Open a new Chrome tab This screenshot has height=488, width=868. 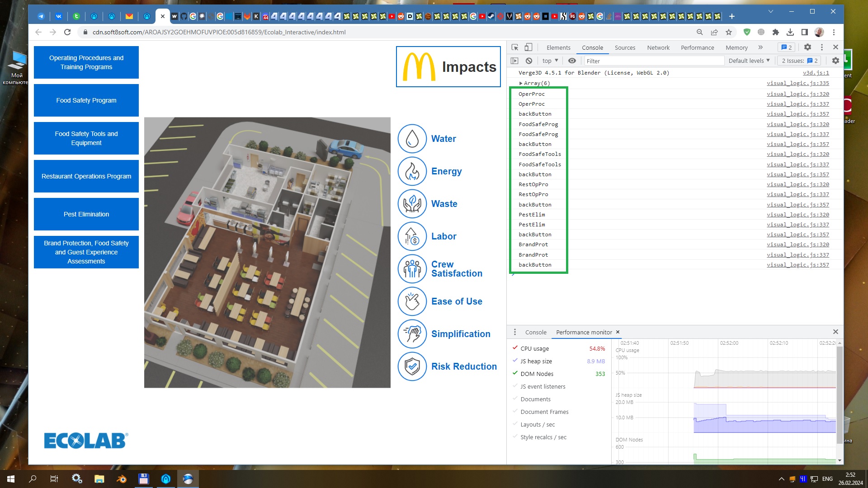(x=732, y=16)
